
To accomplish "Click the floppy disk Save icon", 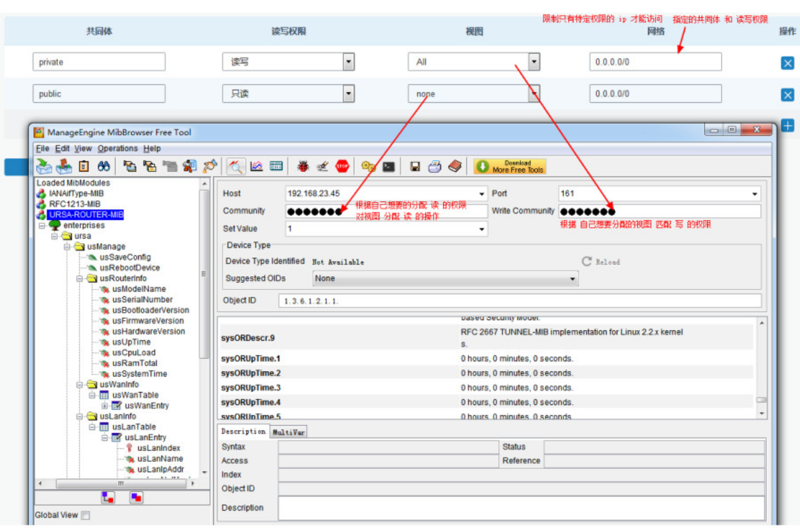I will click(415, 166).
